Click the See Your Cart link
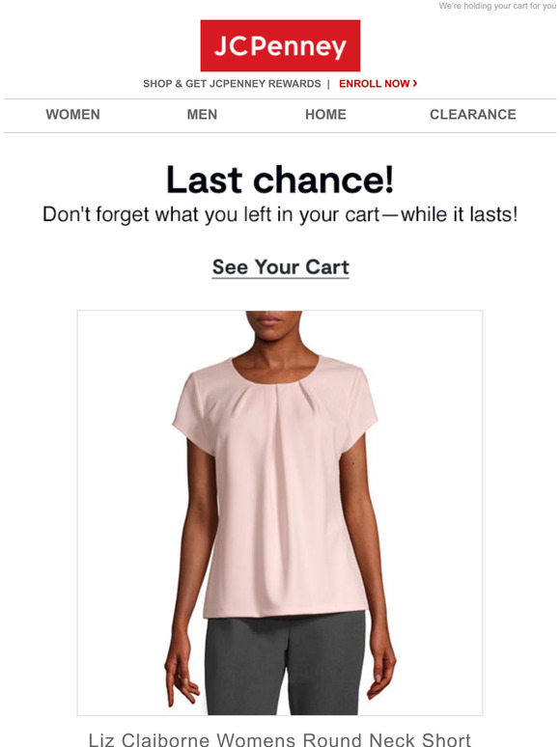The height and width of the screenshot is (747, 560). [x=281, y=266]
